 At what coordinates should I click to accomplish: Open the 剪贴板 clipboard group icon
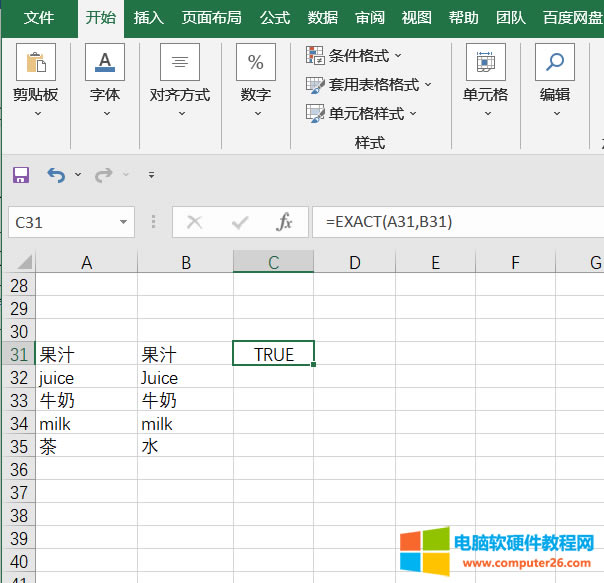(36, 62)
